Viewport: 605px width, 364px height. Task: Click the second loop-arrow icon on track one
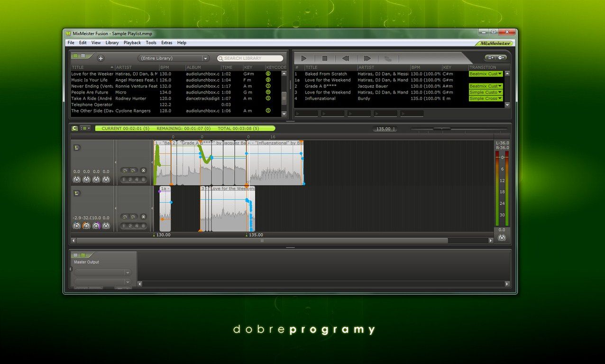[x=133, y=170]
